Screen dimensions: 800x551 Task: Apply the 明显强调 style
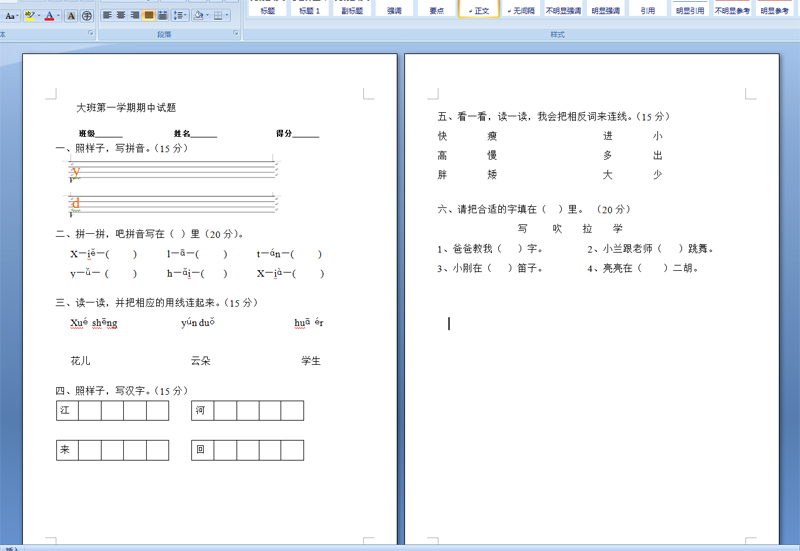(606, 9)
